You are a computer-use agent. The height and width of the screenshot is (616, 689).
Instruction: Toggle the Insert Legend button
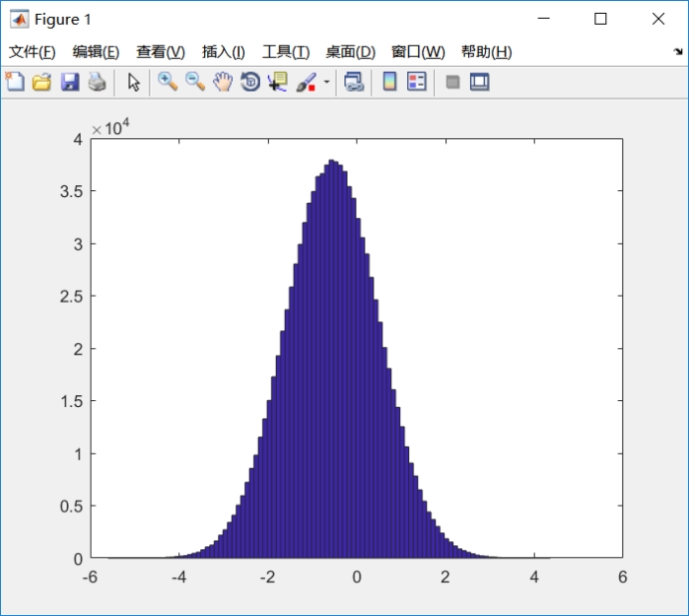click(417, 82)
